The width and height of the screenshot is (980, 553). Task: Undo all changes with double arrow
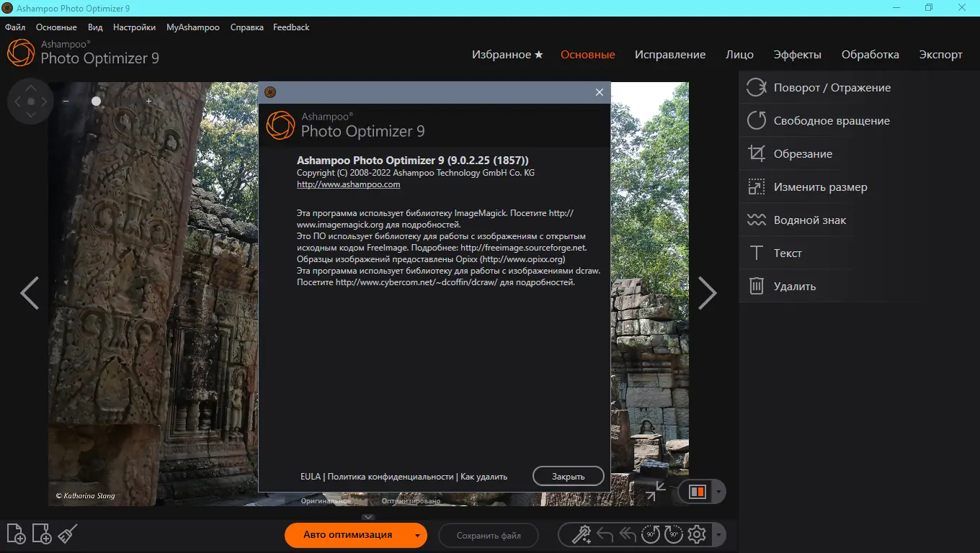[628, 534]
